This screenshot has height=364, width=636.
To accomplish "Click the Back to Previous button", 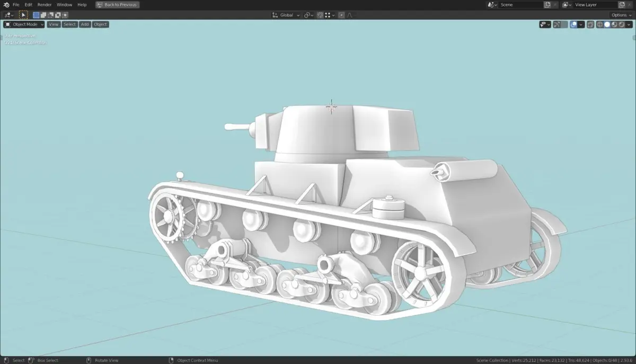I will pos(118,4).
